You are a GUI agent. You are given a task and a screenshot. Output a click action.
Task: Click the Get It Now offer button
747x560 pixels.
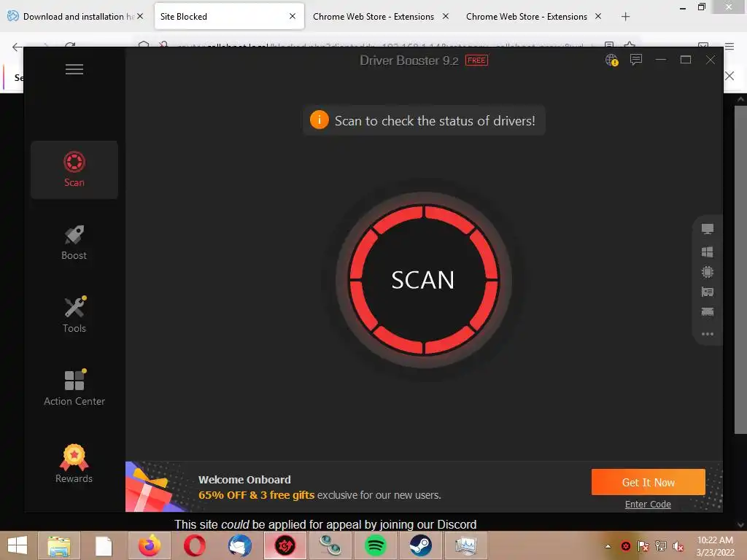click(648, 482)
